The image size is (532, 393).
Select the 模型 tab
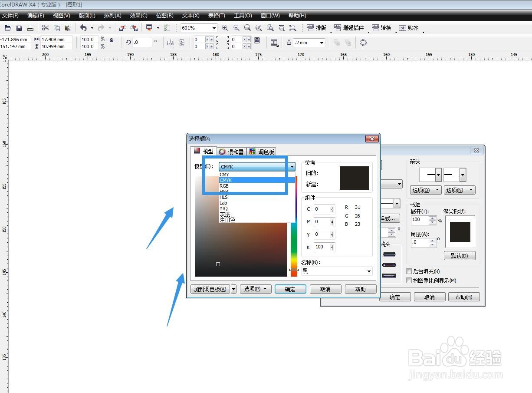click(x=204, y=151)
